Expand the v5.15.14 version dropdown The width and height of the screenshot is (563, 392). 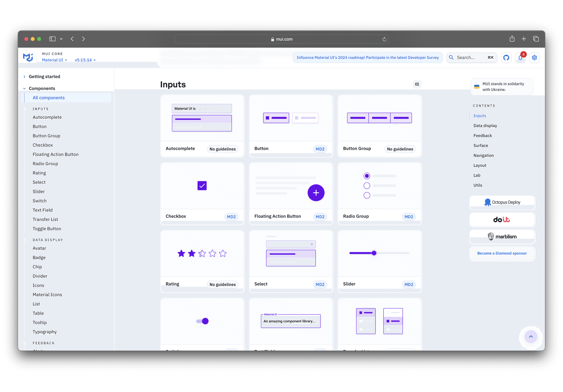[x=85, y=60]
